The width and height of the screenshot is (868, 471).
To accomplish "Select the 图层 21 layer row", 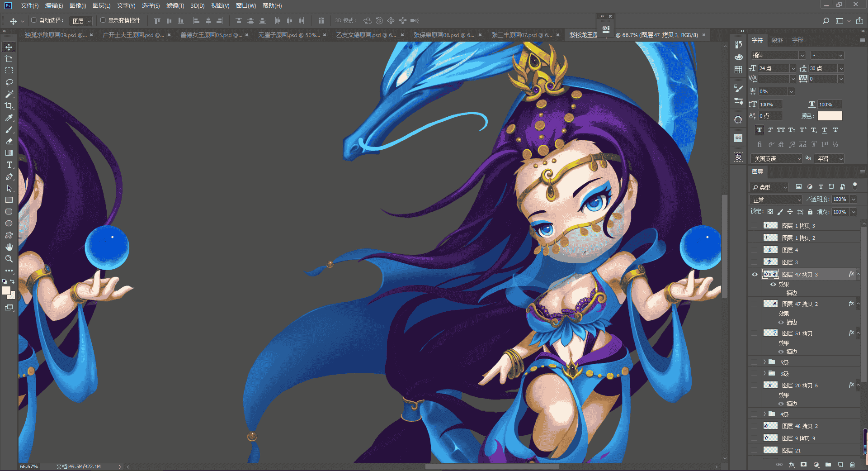I will click(805, 450).
